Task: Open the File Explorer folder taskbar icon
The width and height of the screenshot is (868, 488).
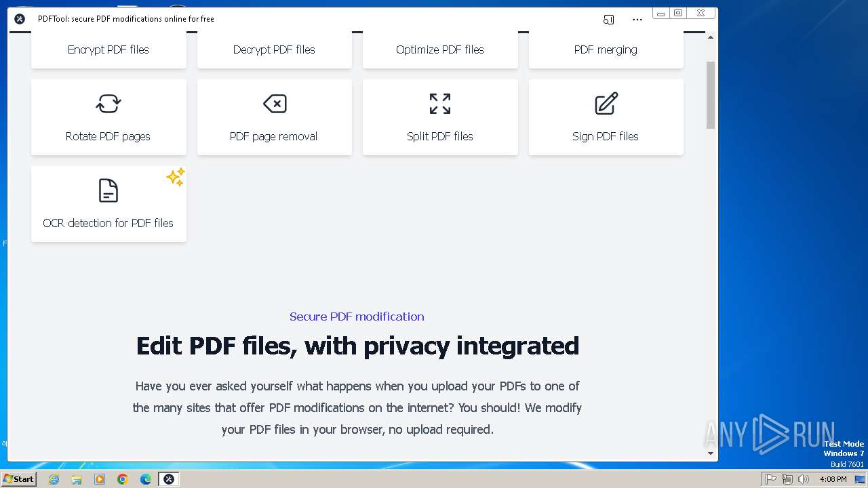Action: [x=77, y=479]
